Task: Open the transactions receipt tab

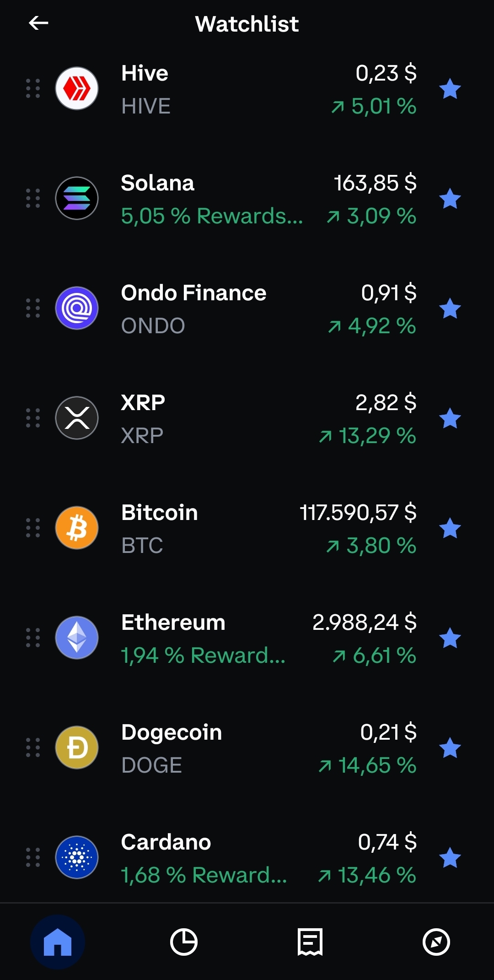Action: (x=310, y=942)
